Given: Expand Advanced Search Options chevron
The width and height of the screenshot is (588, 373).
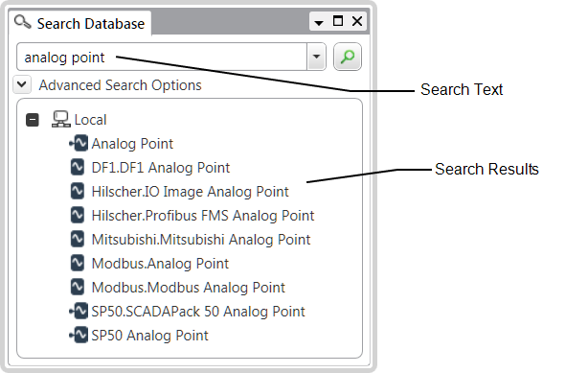Looking at the screenshot, I should click(x=22, y=84).
